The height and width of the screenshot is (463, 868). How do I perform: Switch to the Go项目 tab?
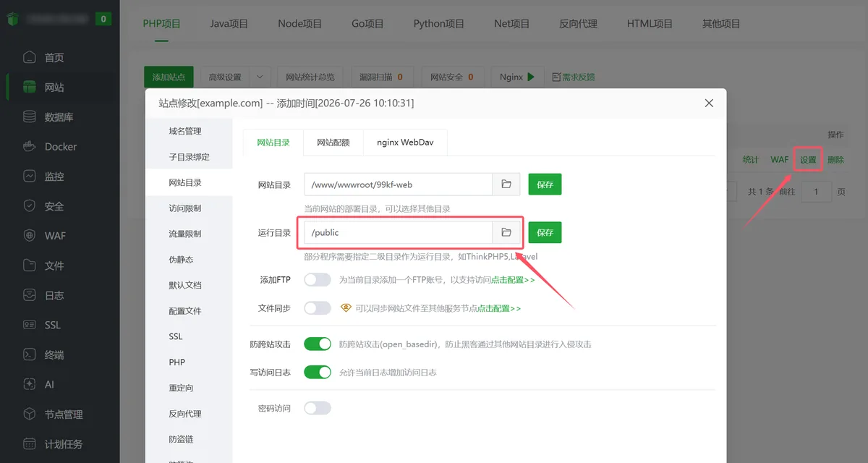367,23
